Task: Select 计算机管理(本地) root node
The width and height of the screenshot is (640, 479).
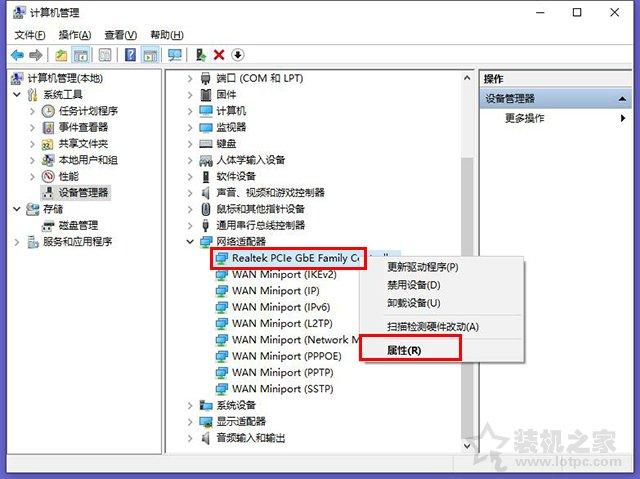Action: [x=65, y=78]
